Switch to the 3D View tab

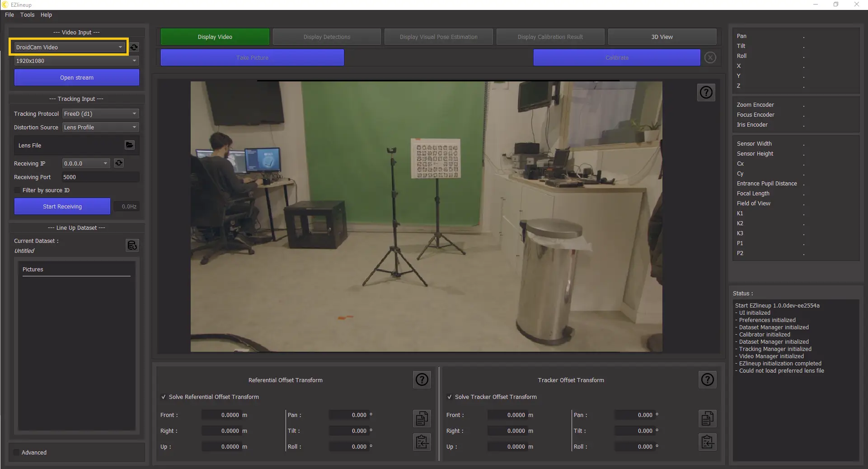click(662, 37)
